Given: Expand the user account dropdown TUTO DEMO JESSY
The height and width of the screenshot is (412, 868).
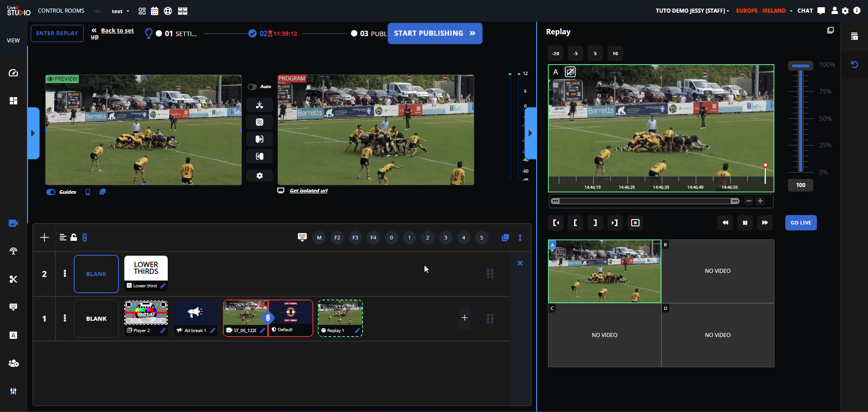Looking at the screenshot, I should [x=692, y=11].
